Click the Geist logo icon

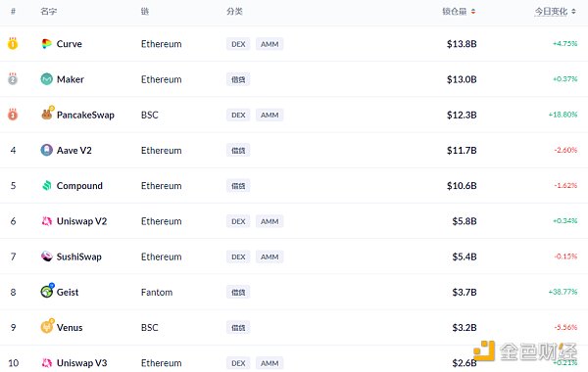(47, 291)
